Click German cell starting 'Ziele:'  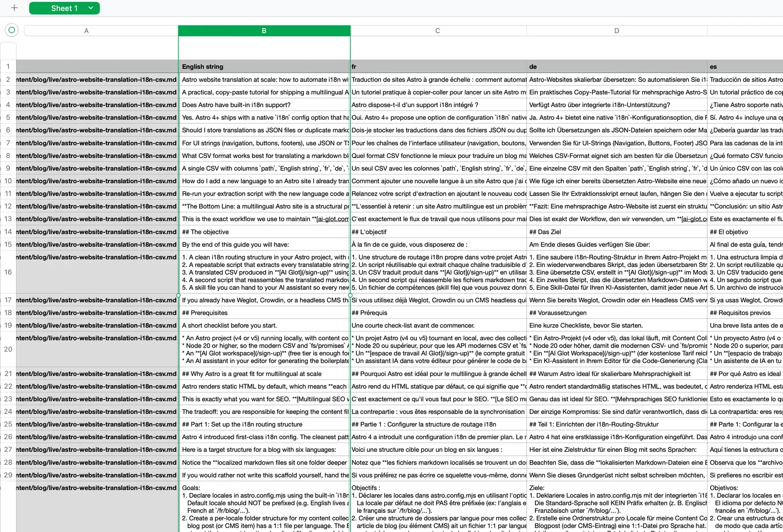tap(618, 507)
